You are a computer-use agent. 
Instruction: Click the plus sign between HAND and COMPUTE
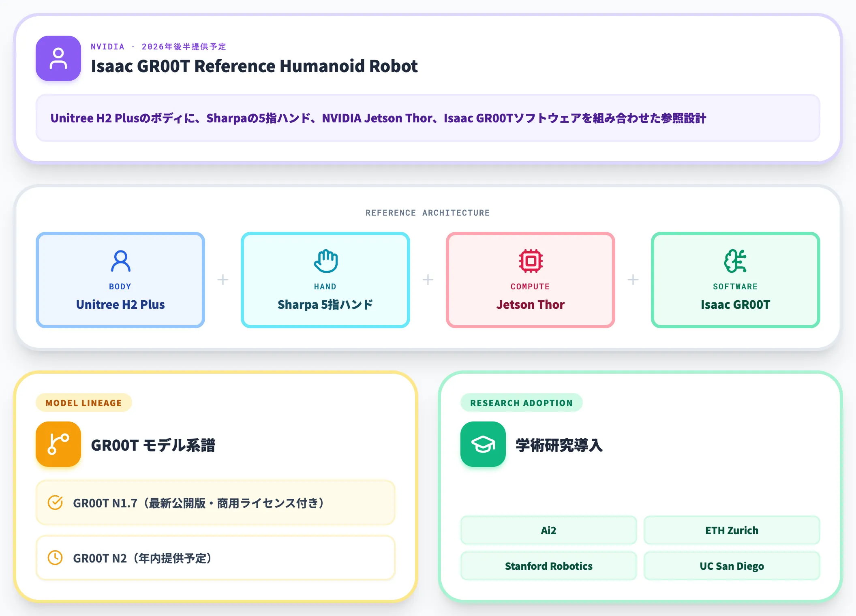[428, 280]
